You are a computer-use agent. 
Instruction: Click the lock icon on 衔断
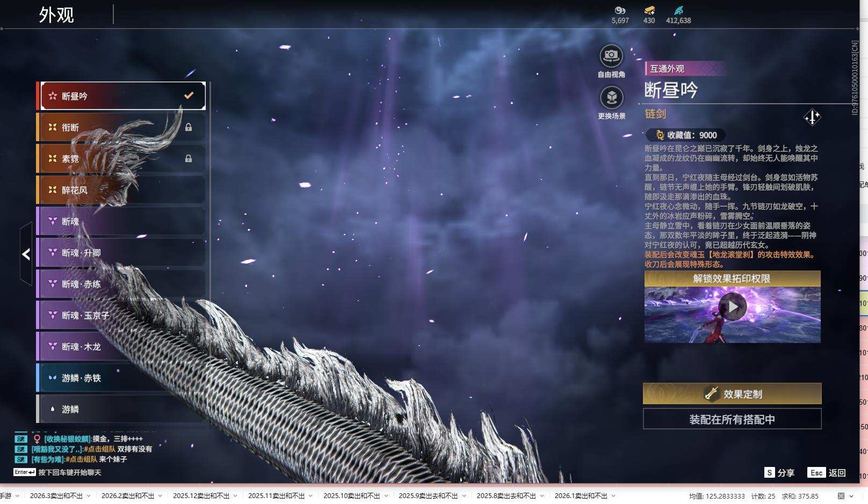tap(189, 127)
